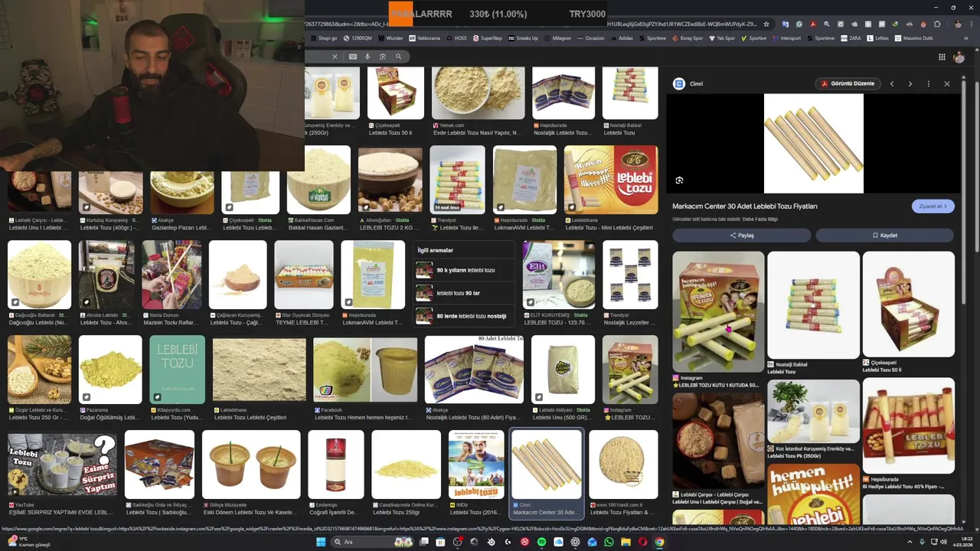Open the Cimri source link
This screenshot has width=980, height=551.
point(688,83)
